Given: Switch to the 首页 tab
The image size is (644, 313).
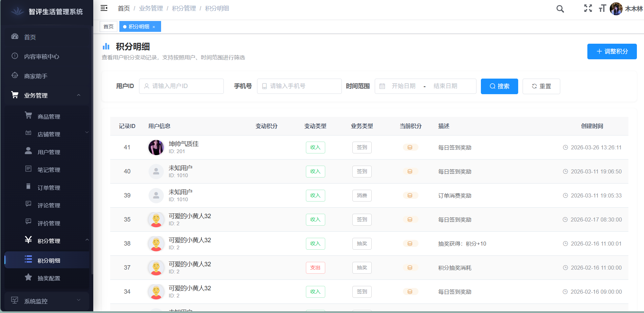Looking at the screenshot, I should pyautogui.click(x=108, y=26).
